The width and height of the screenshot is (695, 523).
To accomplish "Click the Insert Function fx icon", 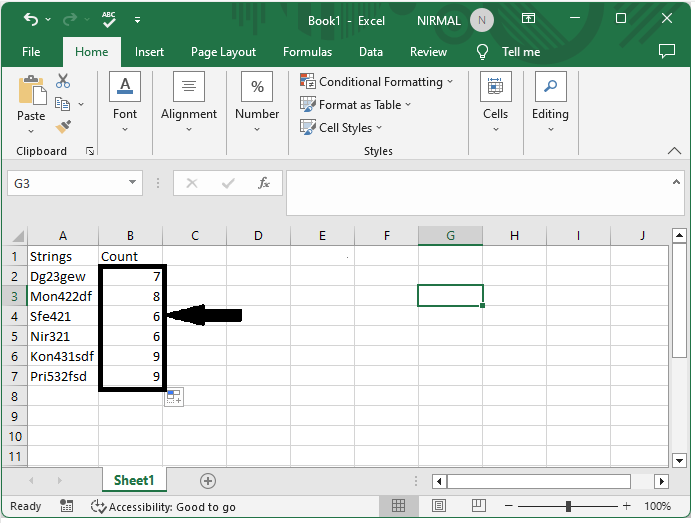I will pyautogui.click(x=264, y=183).
